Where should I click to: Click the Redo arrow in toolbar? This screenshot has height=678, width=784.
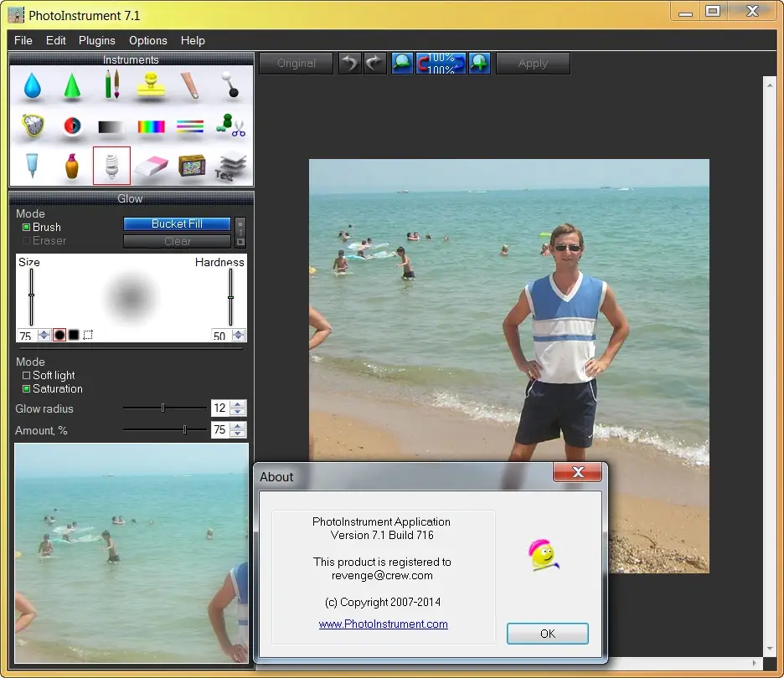click(x=374, y=64)
